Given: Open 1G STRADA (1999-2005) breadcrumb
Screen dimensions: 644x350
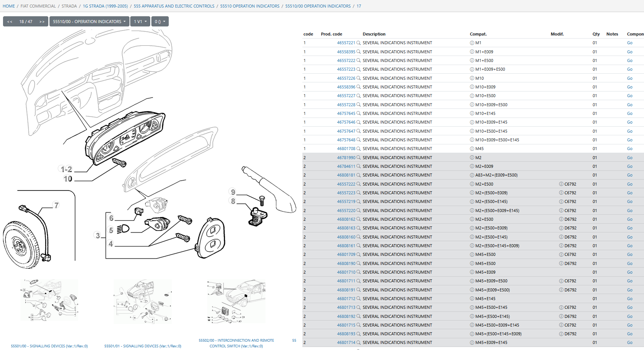Looking at the screenshot, I should point(105,6).
